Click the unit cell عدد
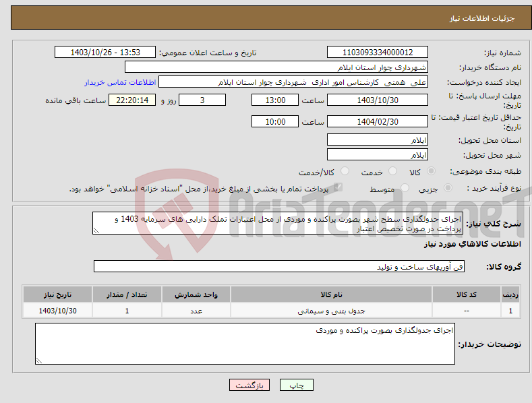This screenshot has width=532, height=403. [x=196, y=311]
